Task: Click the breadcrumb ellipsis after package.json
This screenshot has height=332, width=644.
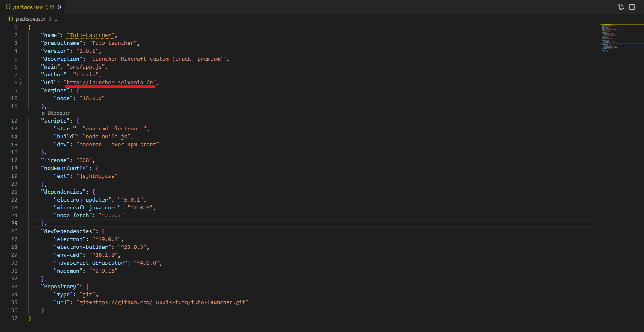Action: 55,19
